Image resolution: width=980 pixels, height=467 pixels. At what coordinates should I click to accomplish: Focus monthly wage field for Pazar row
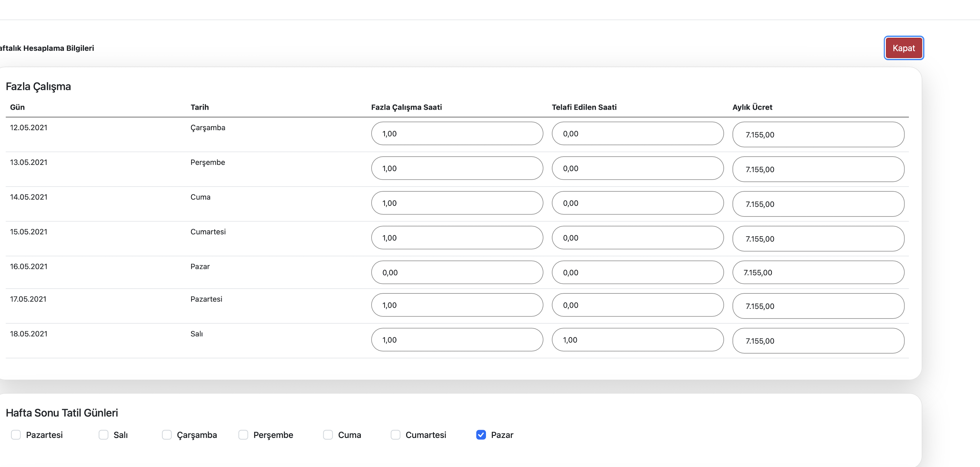point(818,273)
